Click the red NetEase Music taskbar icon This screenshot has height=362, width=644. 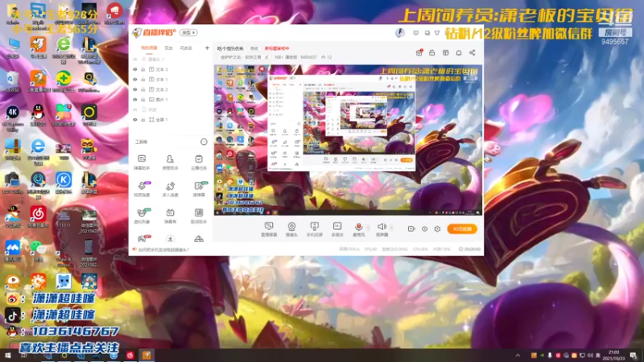(130, 356)
